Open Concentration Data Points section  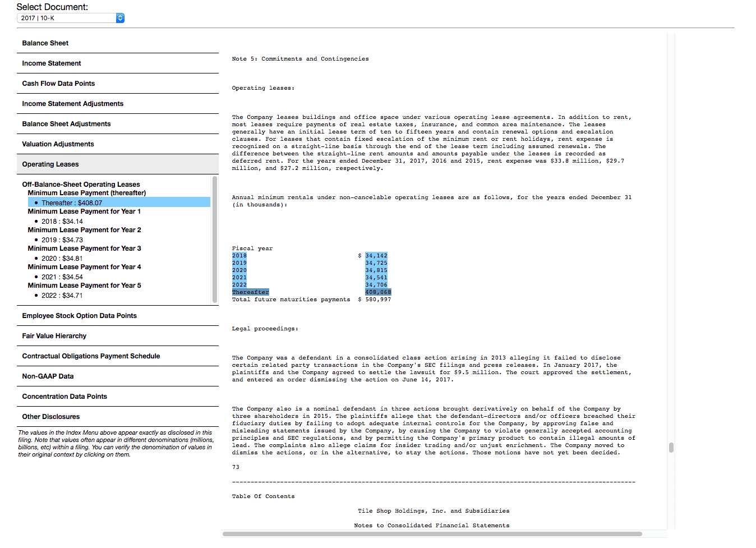pyautogui.click(x=118, y=397)
